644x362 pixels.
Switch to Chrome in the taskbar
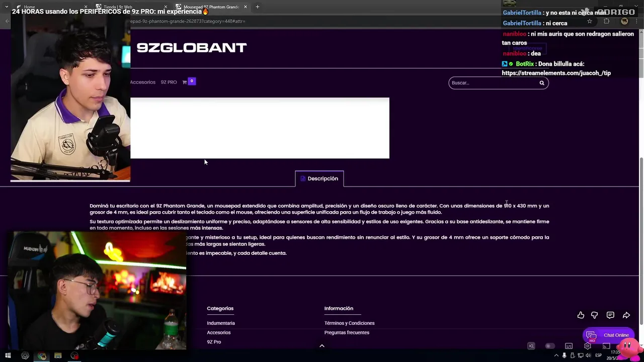pos(42,356)
